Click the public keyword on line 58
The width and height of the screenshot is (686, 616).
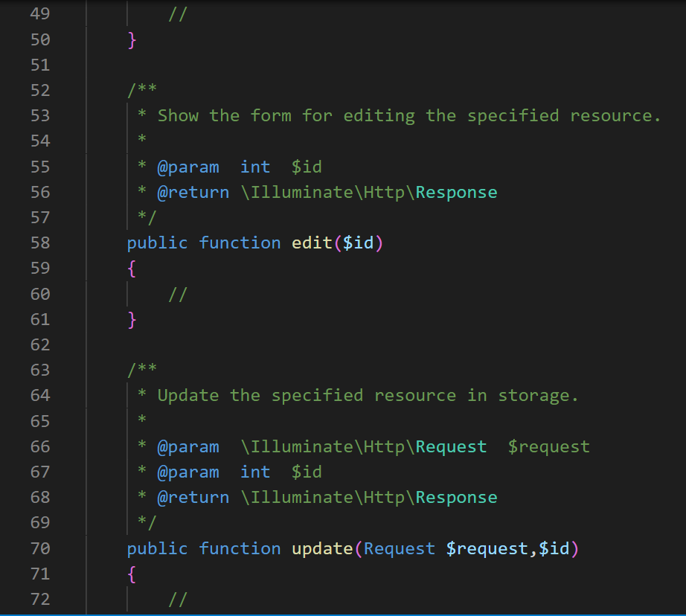point(157,243)
